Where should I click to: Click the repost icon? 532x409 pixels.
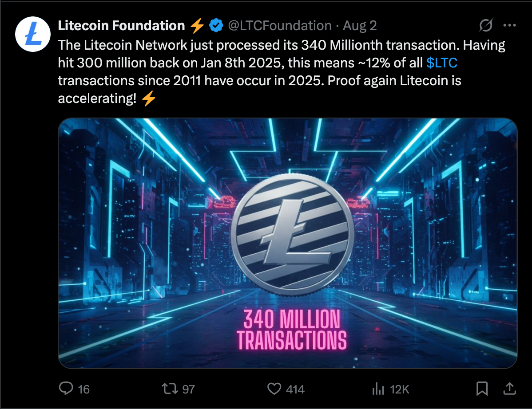click(170, 389)
